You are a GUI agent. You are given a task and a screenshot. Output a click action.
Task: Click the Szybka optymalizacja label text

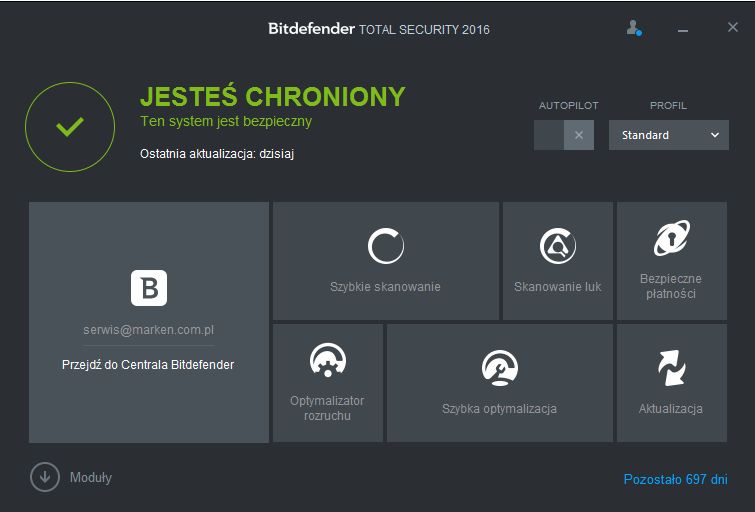(499, 409)
